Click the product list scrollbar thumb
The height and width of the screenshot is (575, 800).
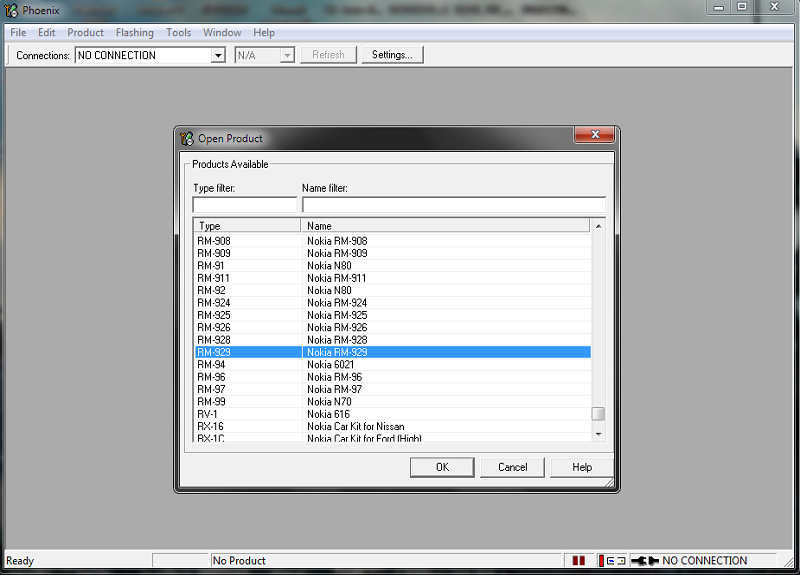pyautogui.click(x=598, y=414)
